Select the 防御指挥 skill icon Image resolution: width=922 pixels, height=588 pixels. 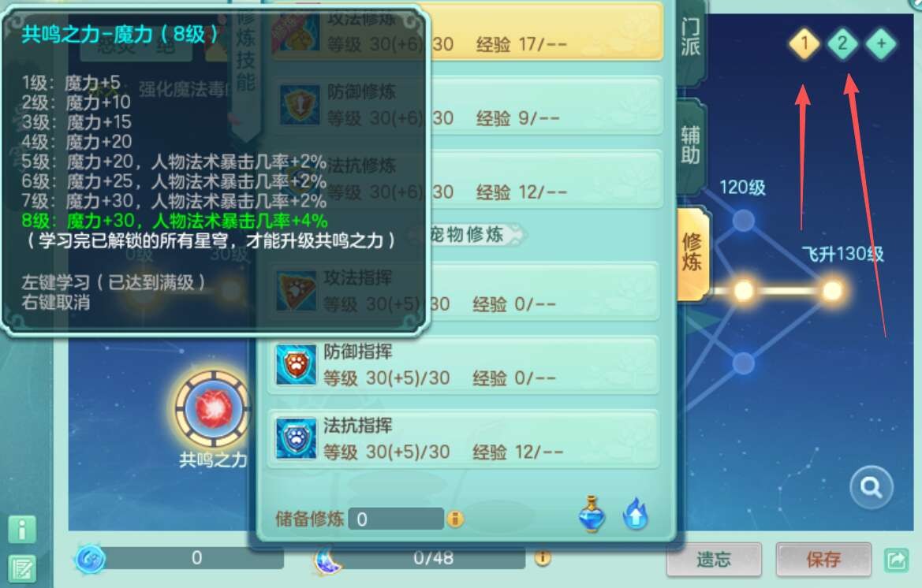click(296, 365)
